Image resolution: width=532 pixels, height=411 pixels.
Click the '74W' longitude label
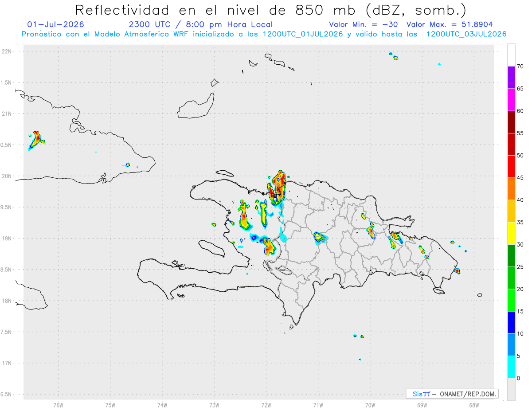(162, 405)
